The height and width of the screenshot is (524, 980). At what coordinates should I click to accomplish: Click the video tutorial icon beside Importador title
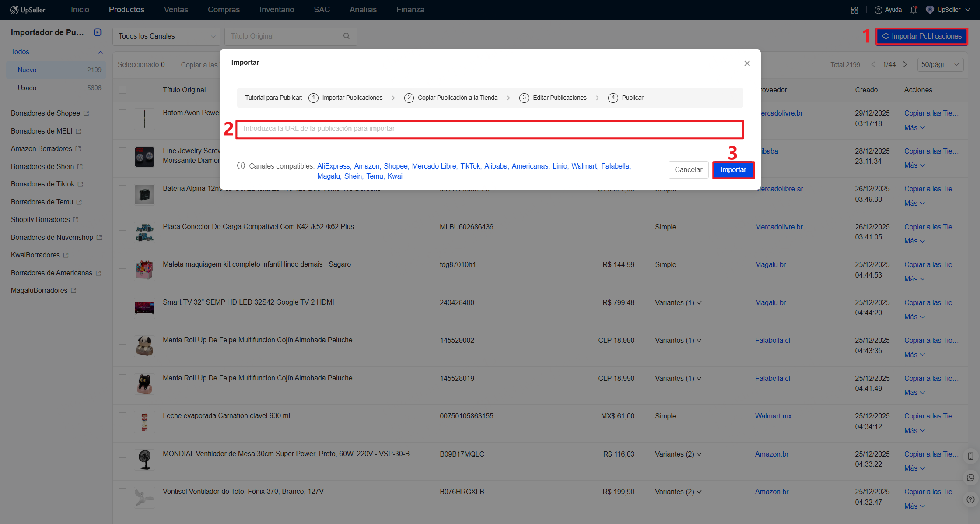point(98,32)
